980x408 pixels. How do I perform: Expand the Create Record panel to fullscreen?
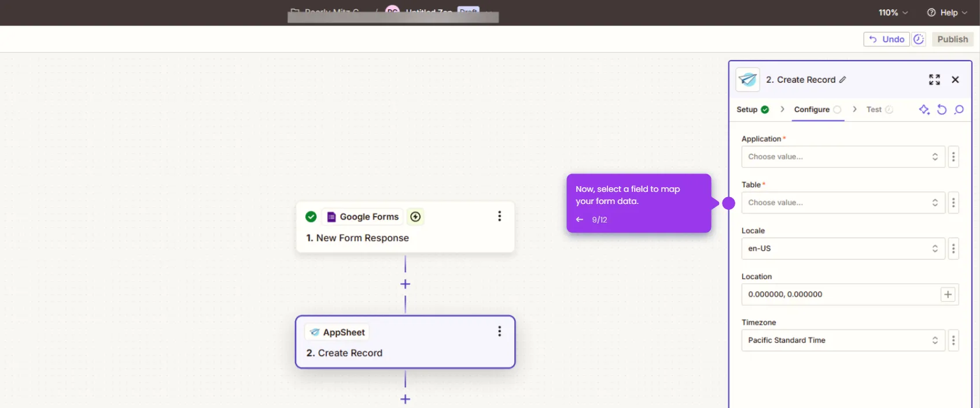point(934,80)
